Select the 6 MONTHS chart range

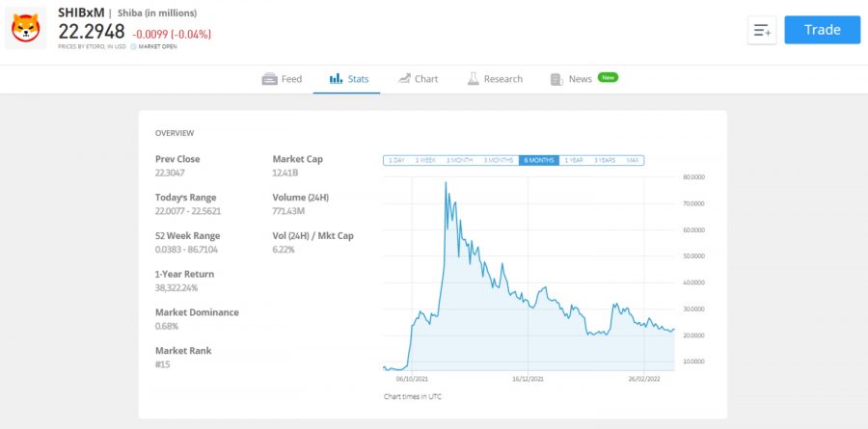[538, 161]
